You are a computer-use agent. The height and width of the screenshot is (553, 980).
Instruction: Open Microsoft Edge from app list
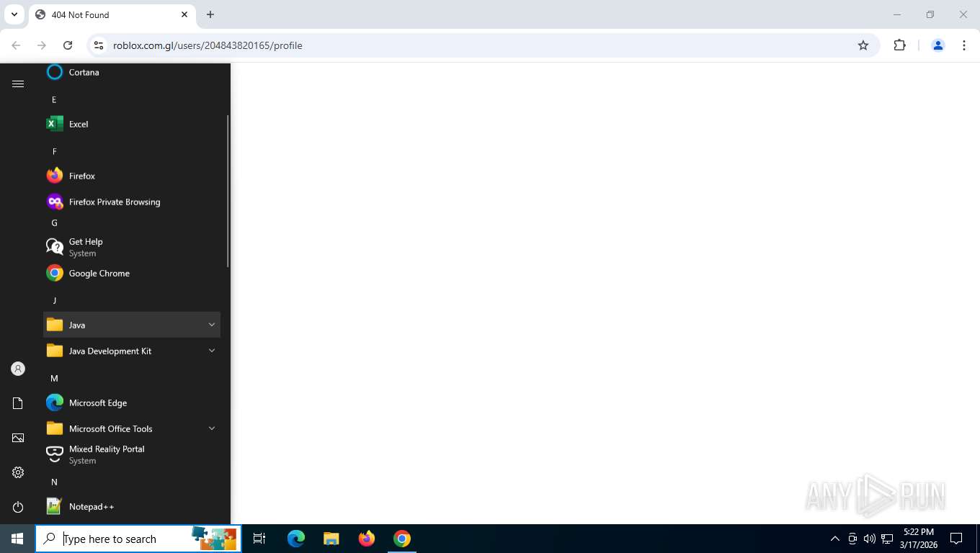[x=131, y=403]
